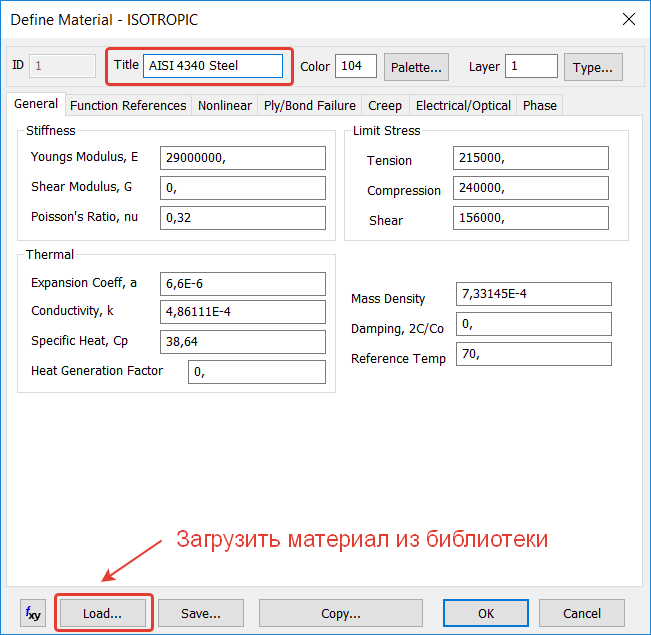651x635 pixels.
Task: Click the Damping, 2C/Co field
Action: pos(534,324)
